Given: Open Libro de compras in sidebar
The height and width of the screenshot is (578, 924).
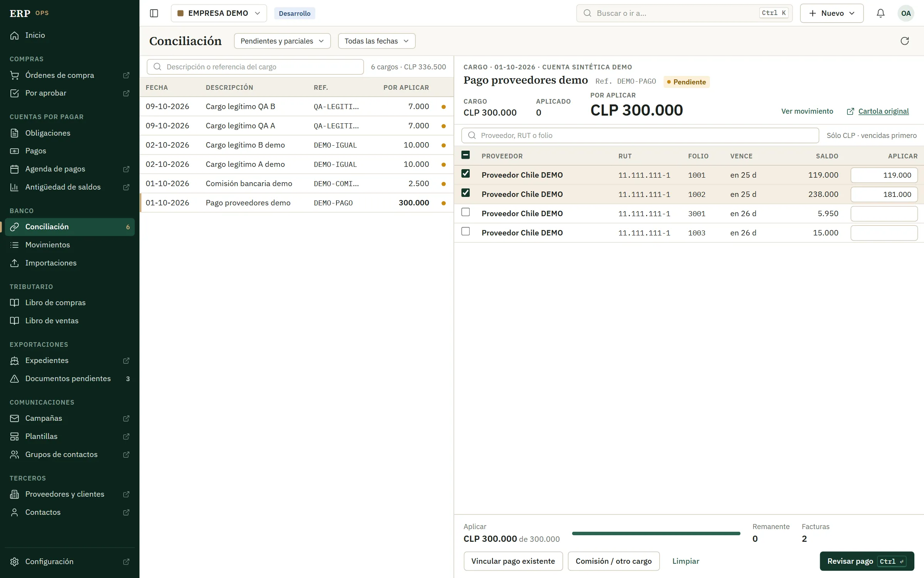Looking at the screenshot, I should [x=69, y=302].
